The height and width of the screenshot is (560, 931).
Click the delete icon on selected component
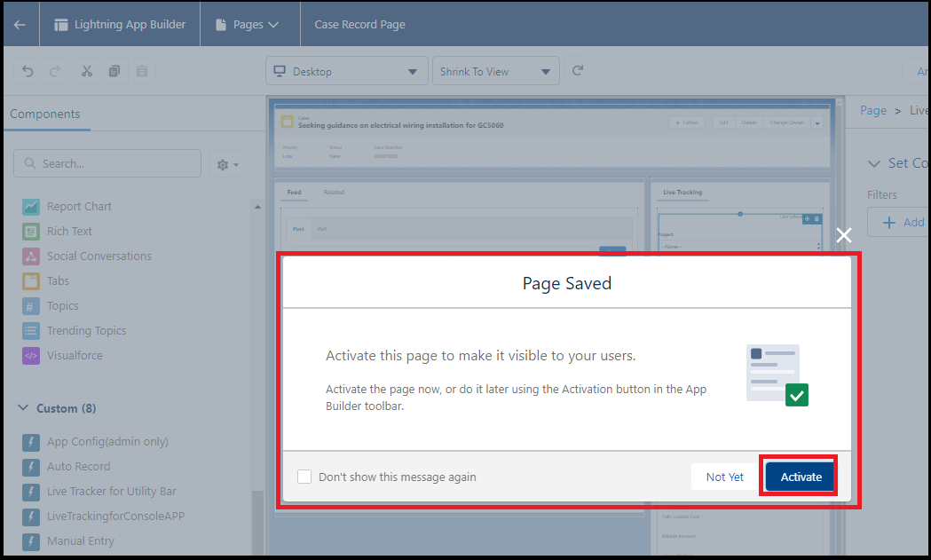817,219
